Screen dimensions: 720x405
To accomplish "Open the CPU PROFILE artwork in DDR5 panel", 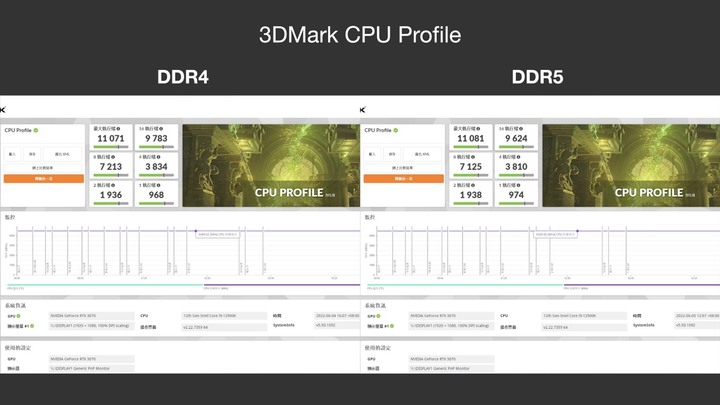I will coord(631,165).
